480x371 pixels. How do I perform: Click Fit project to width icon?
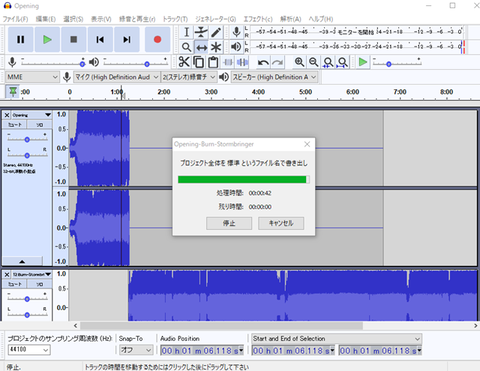(x=343, y=62)
